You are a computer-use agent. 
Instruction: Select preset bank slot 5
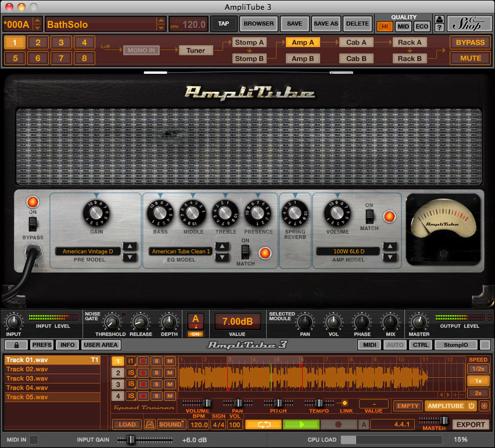15,58
